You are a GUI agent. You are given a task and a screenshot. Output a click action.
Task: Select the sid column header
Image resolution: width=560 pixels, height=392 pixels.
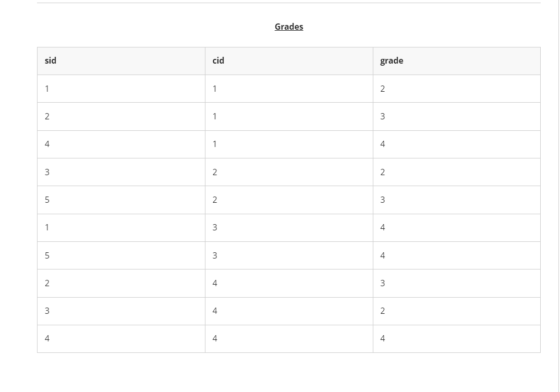(x=121, y=60)
